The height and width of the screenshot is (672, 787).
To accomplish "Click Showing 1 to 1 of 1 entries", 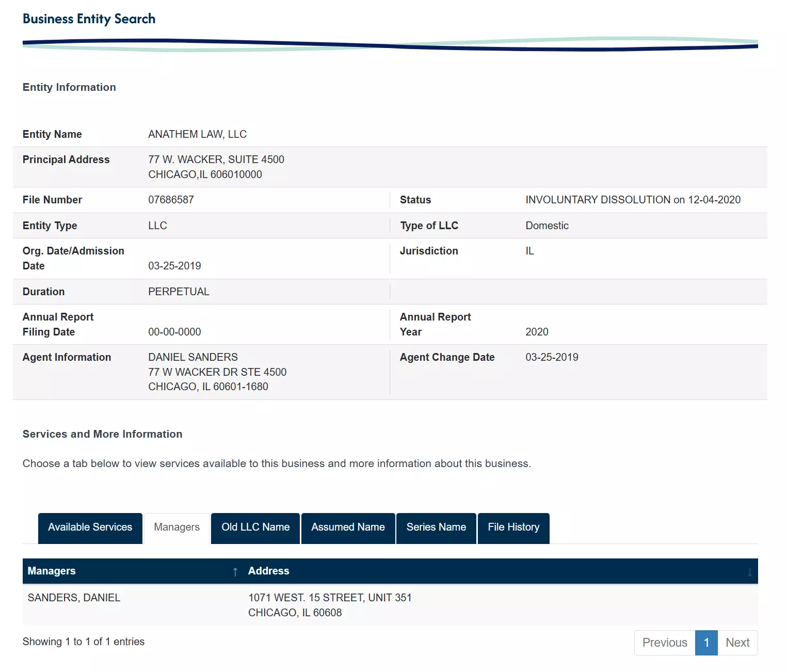I will coord(84,642).
